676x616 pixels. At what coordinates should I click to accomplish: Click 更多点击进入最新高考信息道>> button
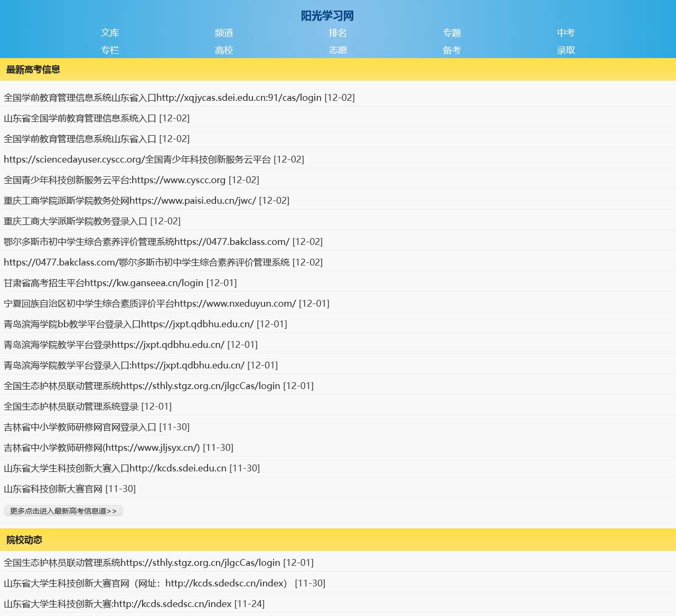click(63, 511)
